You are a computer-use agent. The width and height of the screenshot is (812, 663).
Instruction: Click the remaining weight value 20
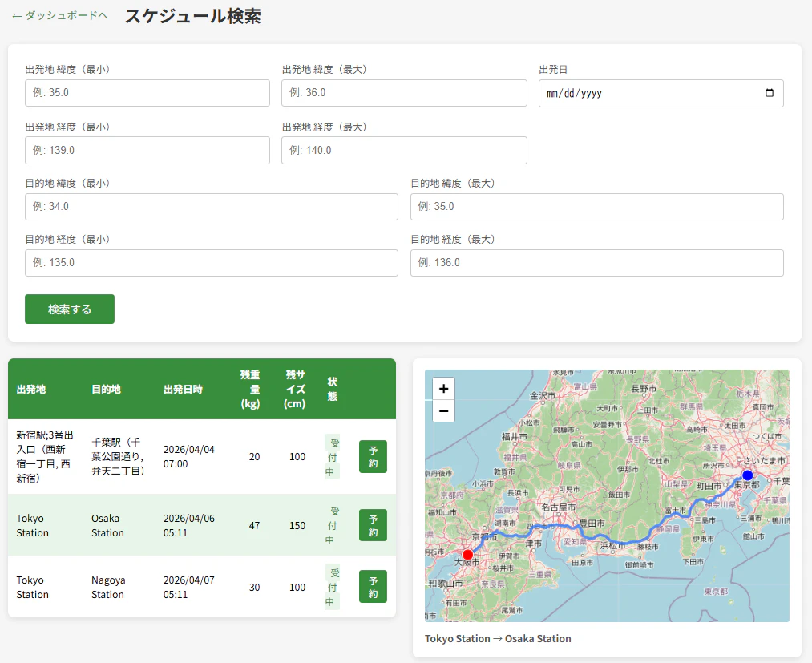tap(254, 456)
